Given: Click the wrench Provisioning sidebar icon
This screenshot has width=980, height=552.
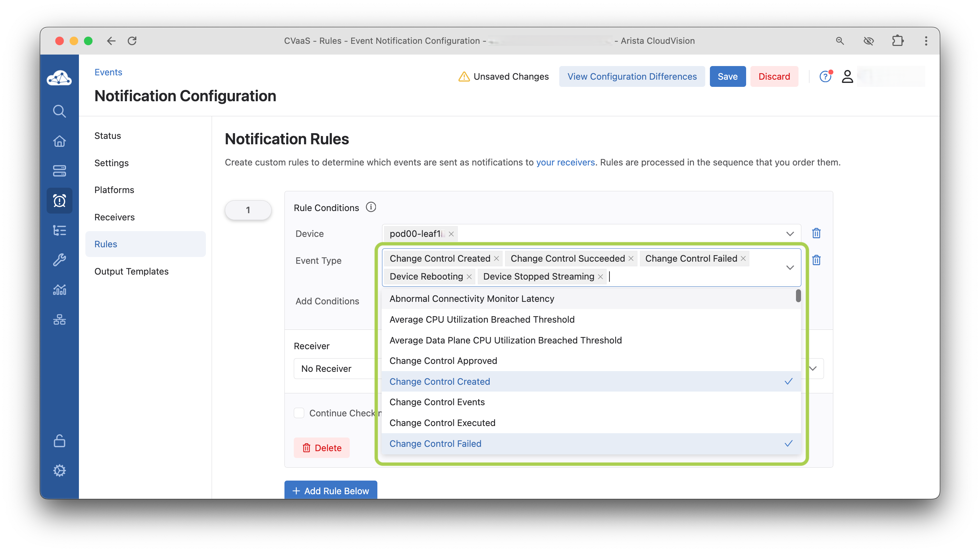Looking at the screenshot, I should point(59,260).
